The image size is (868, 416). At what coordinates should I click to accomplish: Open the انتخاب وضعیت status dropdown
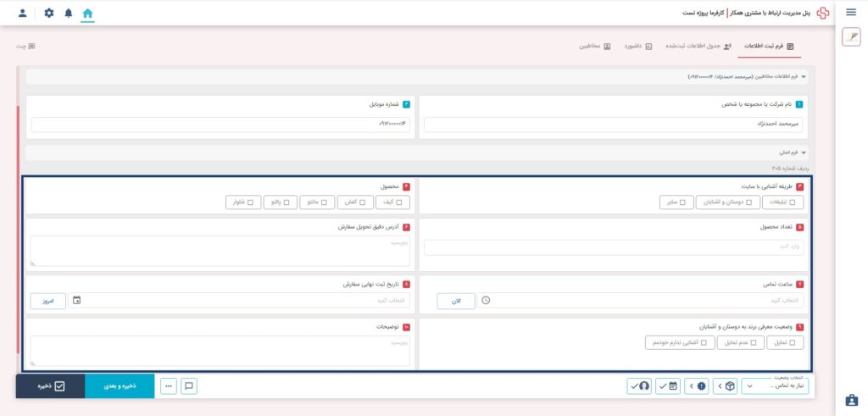tap(775, 386)
